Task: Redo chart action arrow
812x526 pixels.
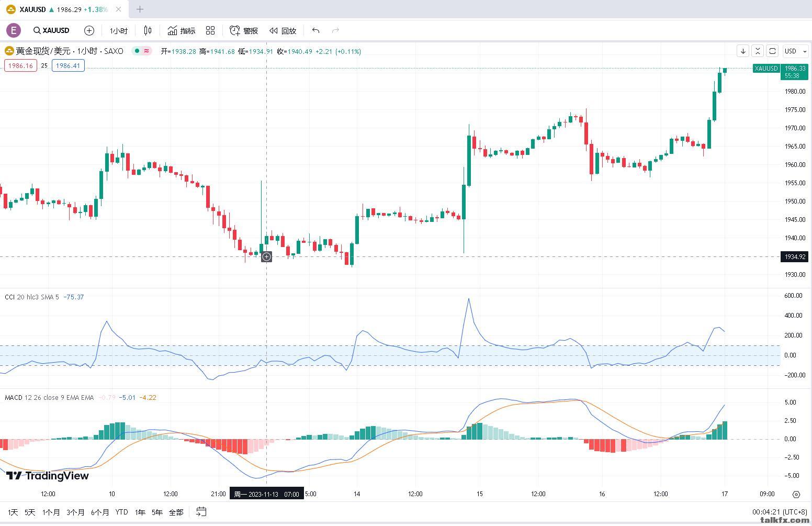Action: click(336, 31)
